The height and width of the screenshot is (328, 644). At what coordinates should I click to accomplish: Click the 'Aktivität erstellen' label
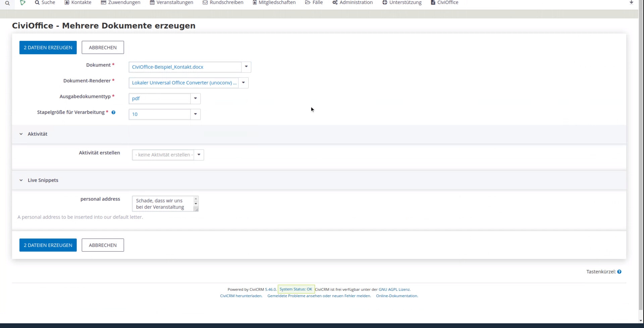click(99, 153)
